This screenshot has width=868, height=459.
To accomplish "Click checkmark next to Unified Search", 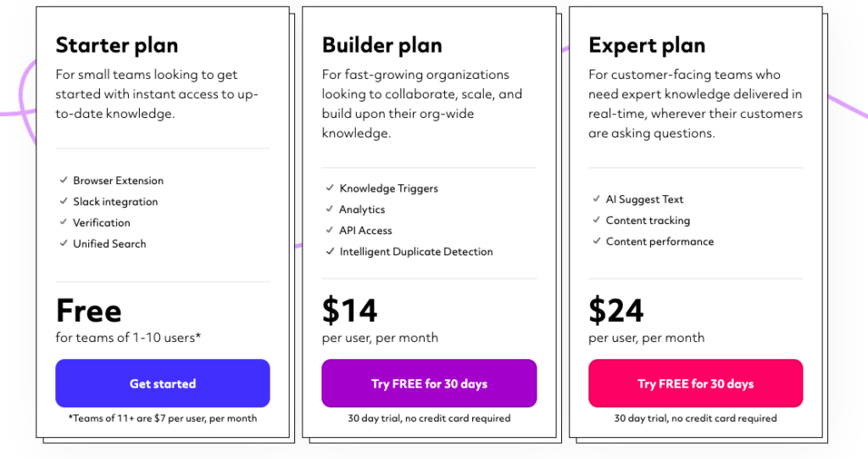I will (64, 243).
